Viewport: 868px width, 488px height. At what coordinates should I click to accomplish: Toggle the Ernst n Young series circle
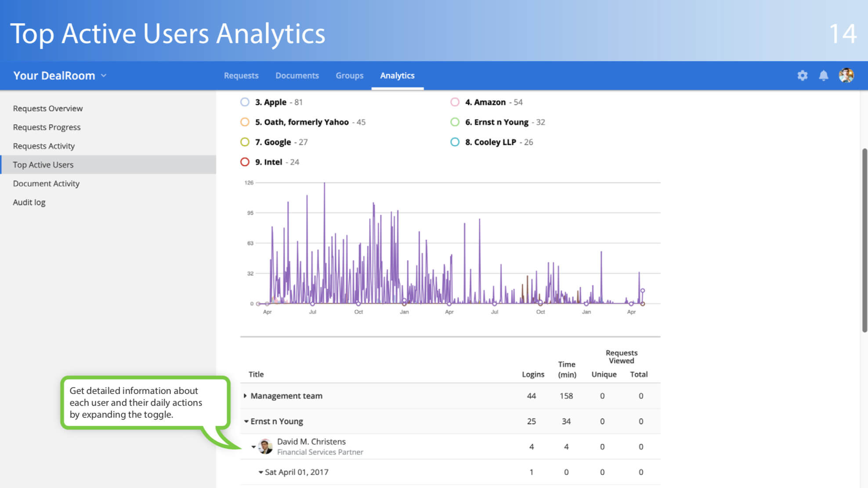(x=455, y=122)
